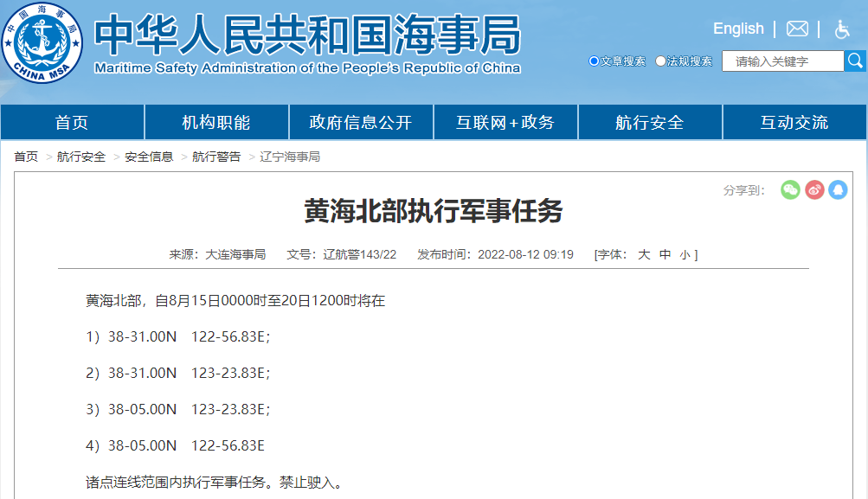Open the 互联网+政务 navigation menu
Image resolution: width=868 pixels, height=499 pixels.
505,122
